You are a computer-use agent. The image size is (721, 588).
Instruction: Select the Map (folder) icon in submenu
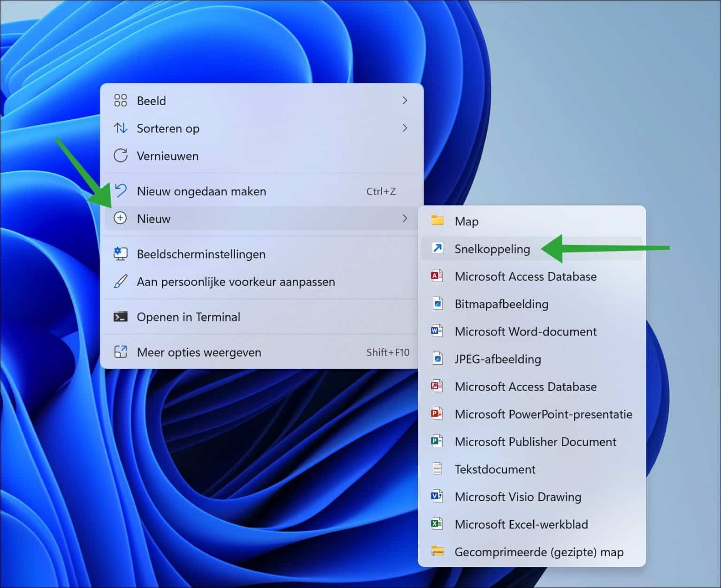click(x=437, y=221)
